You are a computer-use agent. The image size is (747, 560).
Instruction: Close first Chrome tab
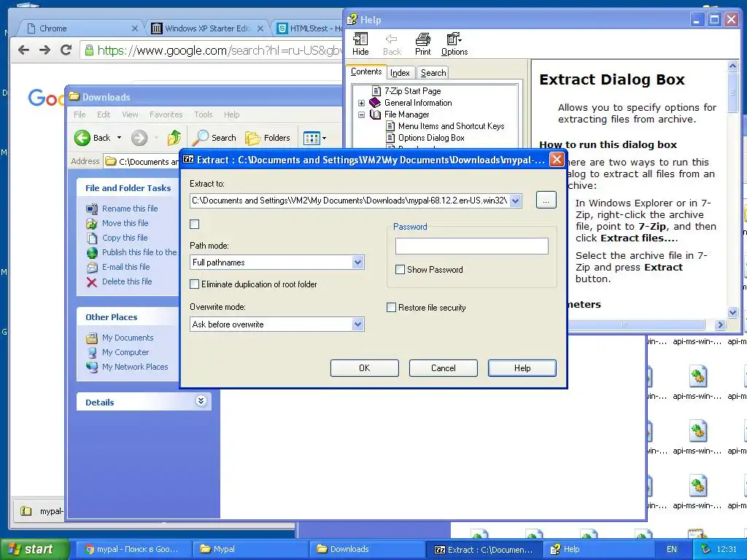[x=135, y=28]
